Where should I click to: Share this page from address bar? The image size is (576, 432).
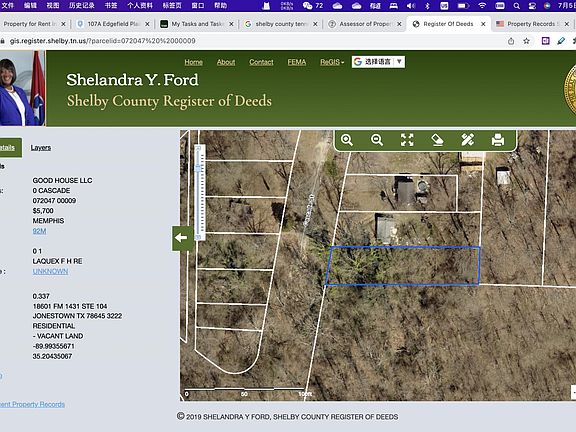(x=511, y=41)
